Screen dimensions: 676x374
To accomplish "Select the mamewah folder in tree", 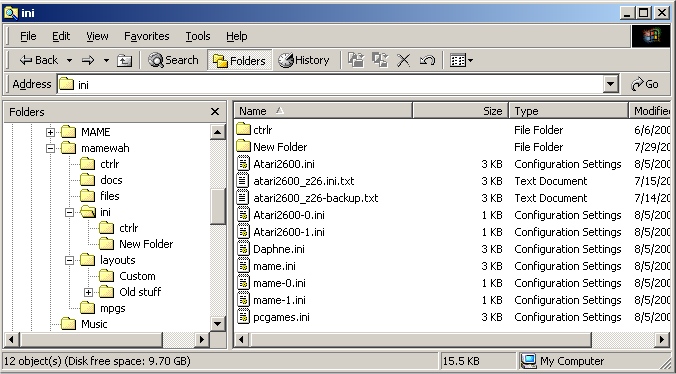I will coord(95,148).
